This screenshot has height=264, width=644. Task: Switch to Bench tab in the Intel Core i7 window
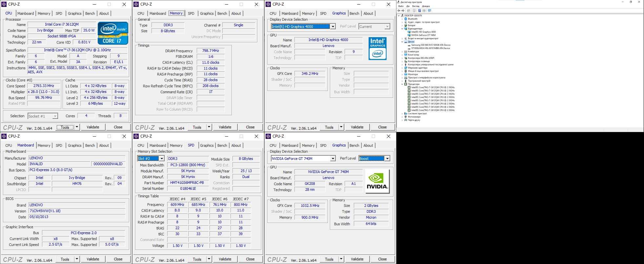click(x=90, y=13)
